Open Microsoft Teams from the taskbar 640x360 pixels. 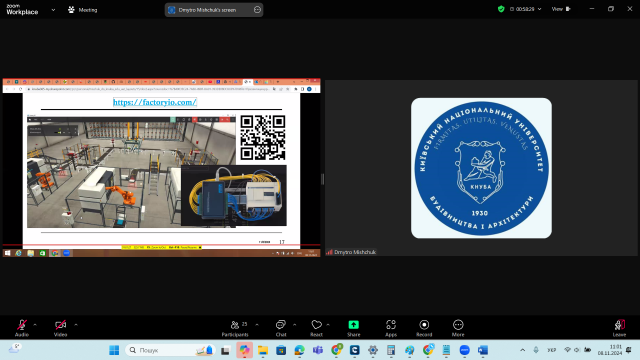(318, 350)
